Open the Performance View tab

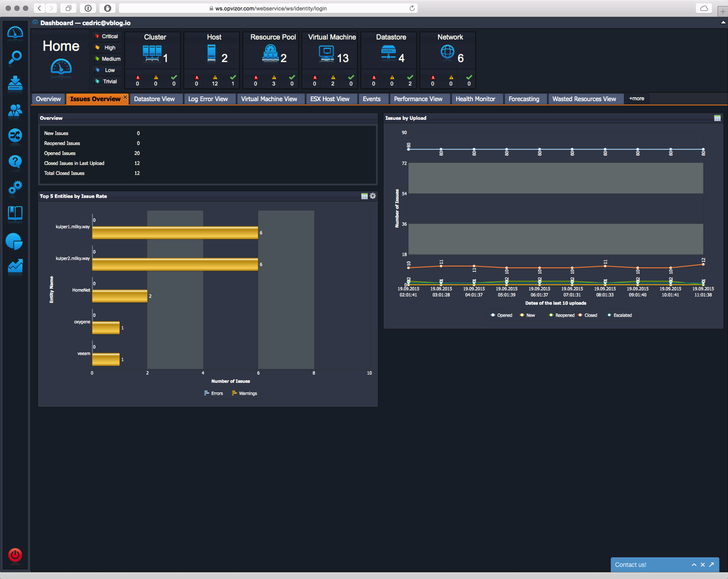(x=418, y=99)
